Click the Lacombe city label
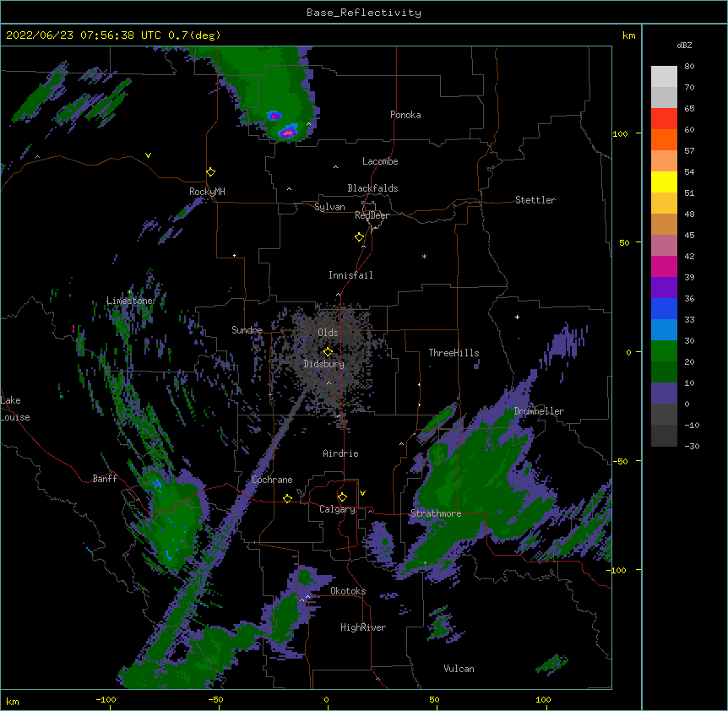This screenshot has height=711, width=728. click(x=380, y=161)
